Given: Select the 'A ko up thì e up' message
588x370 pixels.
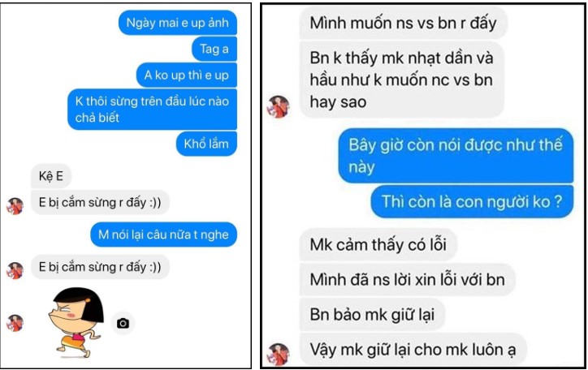Looking at the screenshot, I should click(x=186, y=75).
